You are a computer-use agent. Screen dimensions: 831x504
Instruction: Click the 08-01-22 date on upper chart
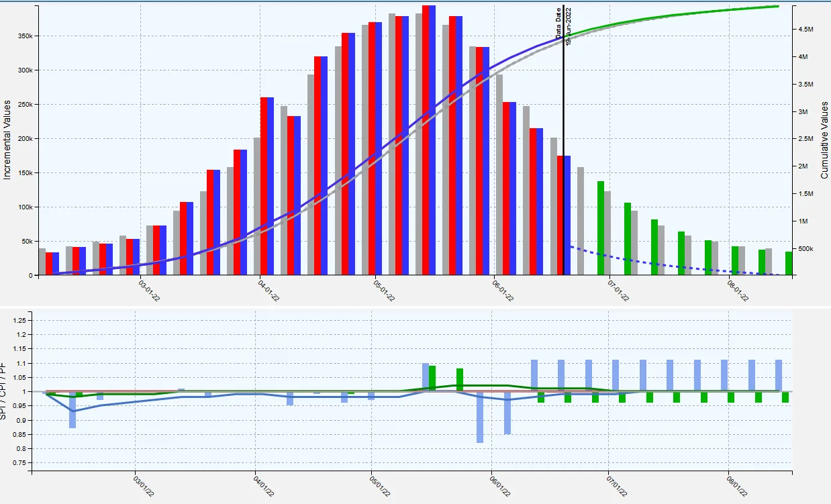click(x=739, y=292)
